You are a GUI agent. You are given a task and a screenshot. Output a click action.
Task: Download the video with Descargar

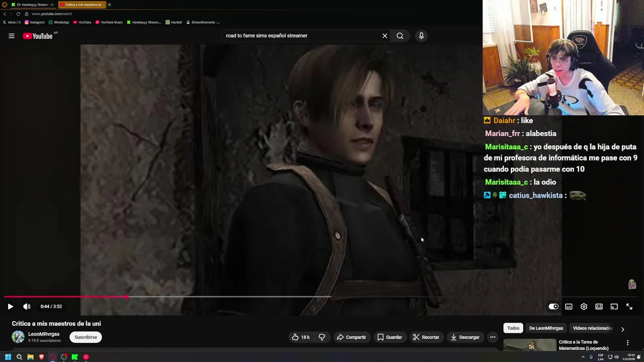465,337
